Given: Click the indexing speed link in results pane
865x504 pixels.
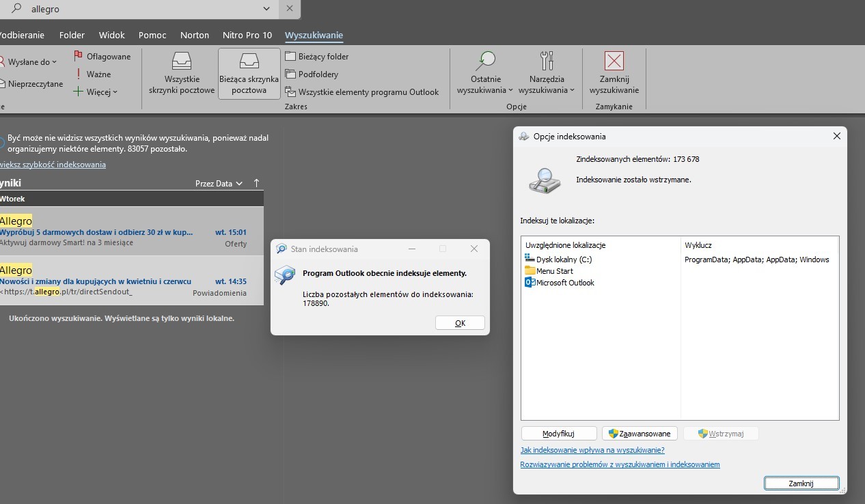Looking at the screenshot, I should coord(53,165).
